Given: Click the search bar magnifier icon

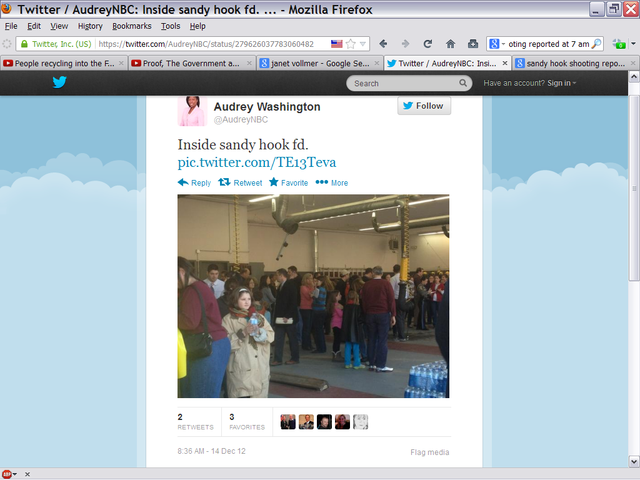Looking at the screenshot, I should click(596, 44).
